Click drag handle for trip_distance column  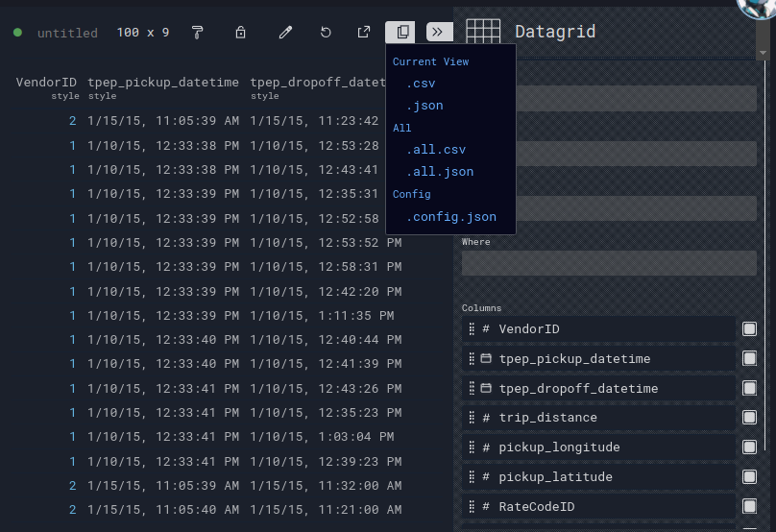click(472, 418)
